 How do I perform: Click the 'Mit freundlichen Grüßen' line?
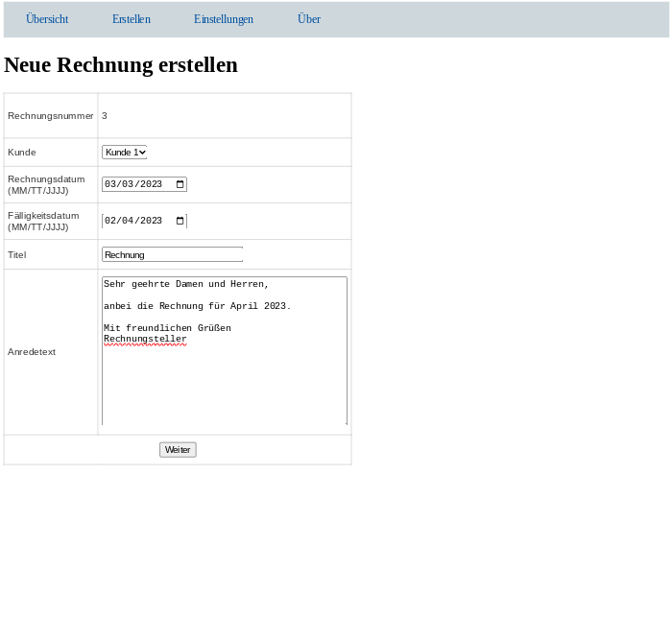point(167,328)
